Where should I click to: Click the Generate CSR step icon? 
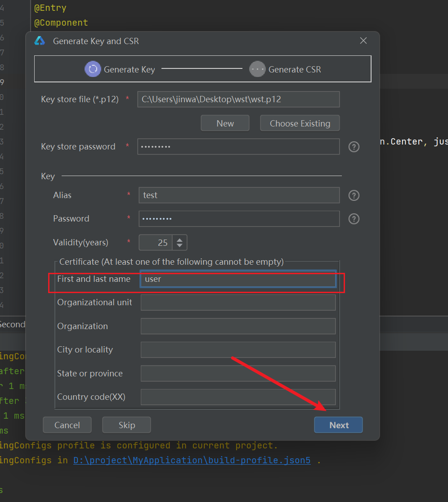(x=257, y=69)
